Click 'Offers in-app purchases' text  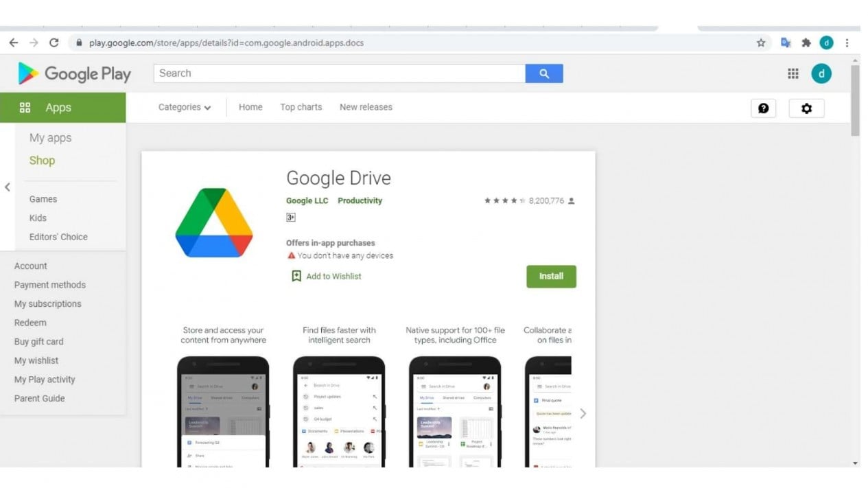pyautogui.click(x=331, y=243)
